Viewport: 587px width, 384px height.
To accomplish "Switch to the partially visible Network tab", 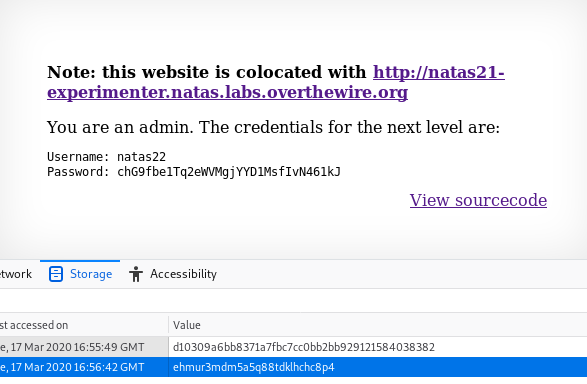I will pos(16,274).
